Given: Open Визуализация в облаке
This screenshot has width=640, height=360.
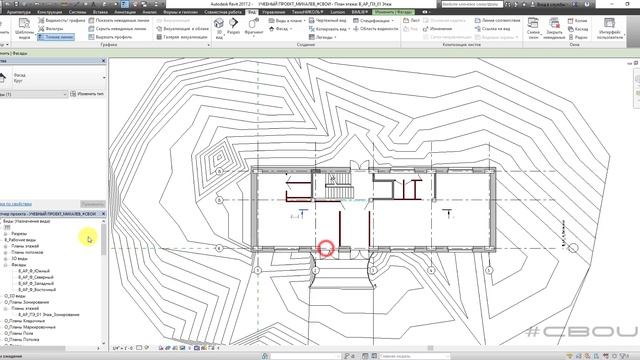Looking at the screenshot, I should click(x=182, y=29).
